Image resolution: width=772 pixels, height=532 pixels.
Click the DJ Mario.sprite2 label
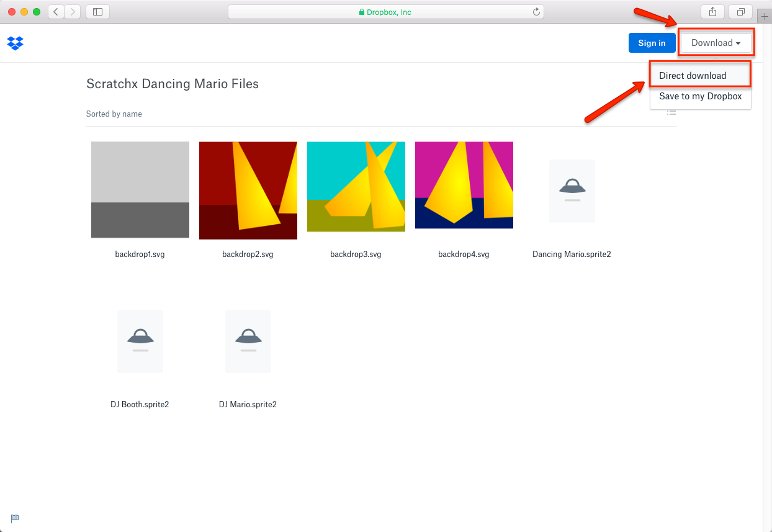click(248, 404)
